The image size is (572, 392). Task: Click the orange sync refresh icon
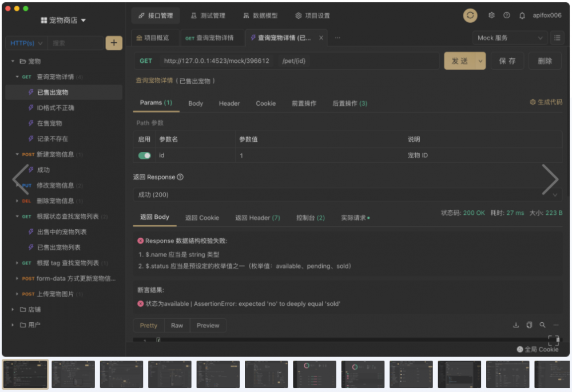[470, 15]
